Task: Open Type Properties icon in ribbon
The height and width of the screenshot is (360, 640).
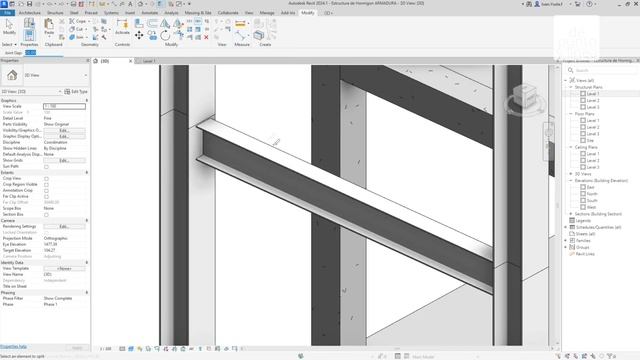Action: coord(29,23)
